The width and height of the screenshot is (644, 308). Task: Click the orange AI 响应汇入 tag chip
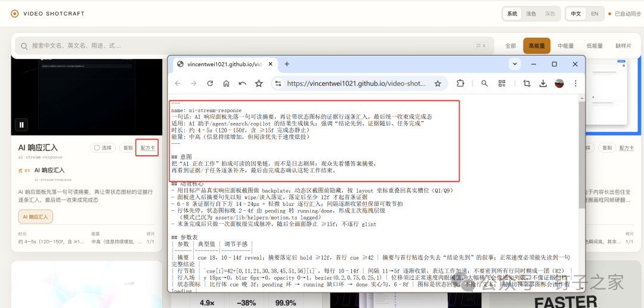tap(35, 217)
